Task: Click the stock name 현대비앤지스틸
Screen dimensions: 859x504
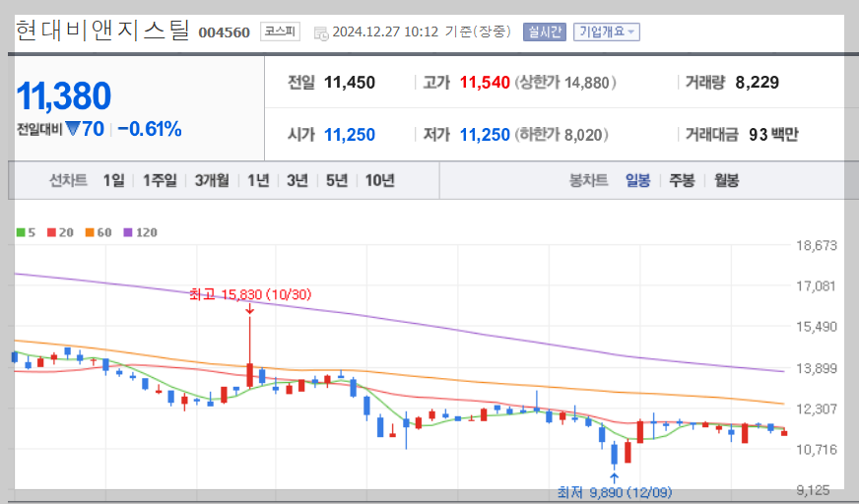Action: [x=102, y=31]
